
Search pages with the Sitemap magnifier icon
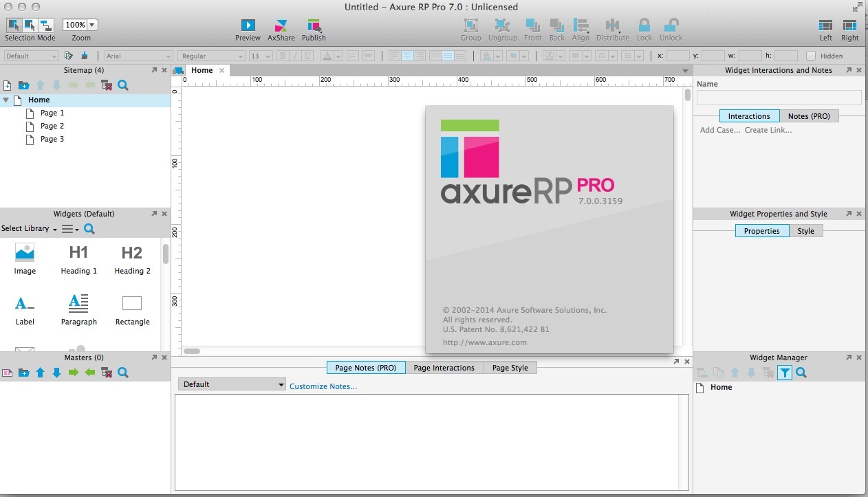pyautogui.click(x=123, y=85)
